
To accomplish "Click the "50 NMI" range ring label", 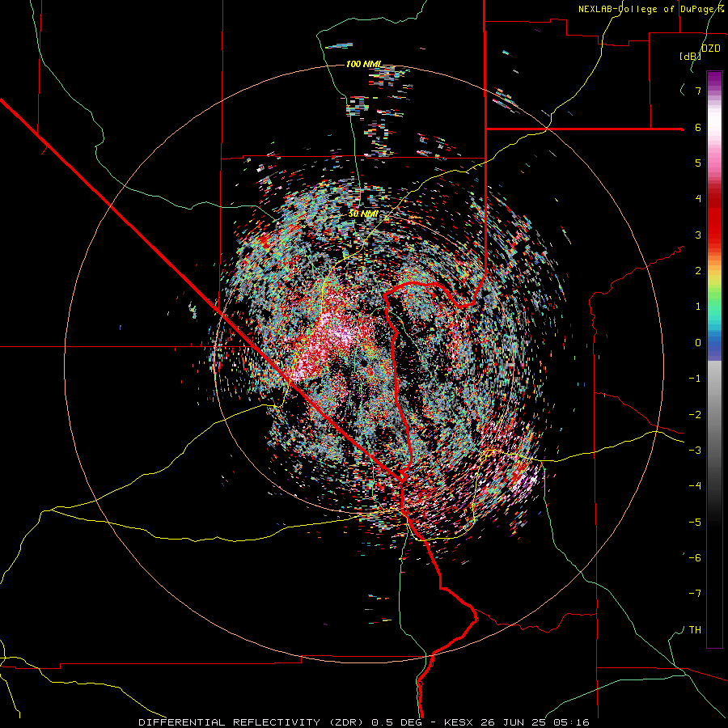I will click(363, 214).
